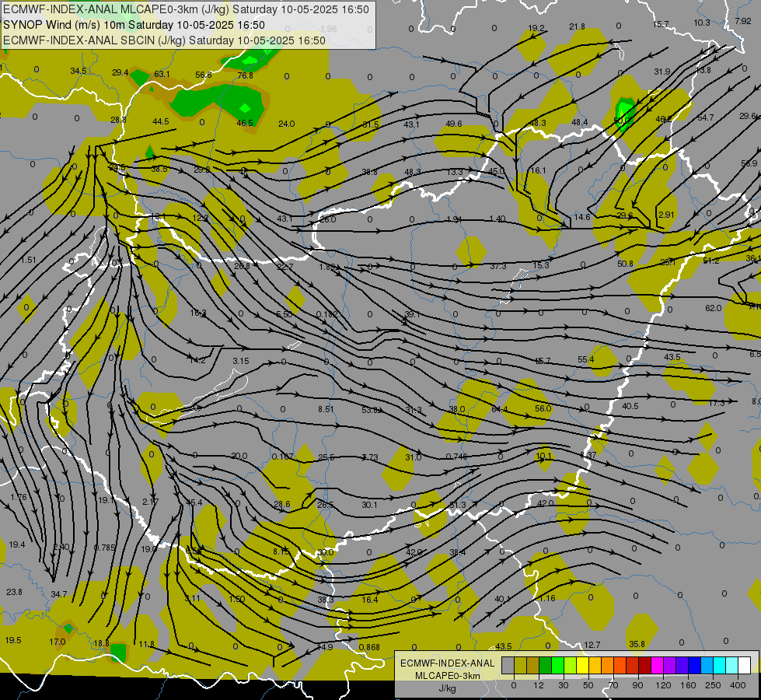Select the pure yellow legend swatch
The width and height of the screenshot is (761, 700).
pyautogui.click(x=583, y=665)
